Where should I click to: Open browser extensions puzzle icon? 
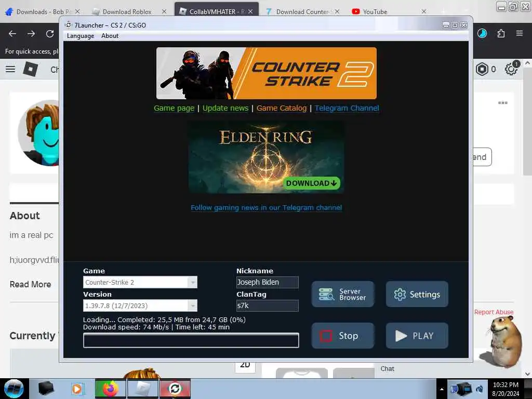[x=501, y=33]
